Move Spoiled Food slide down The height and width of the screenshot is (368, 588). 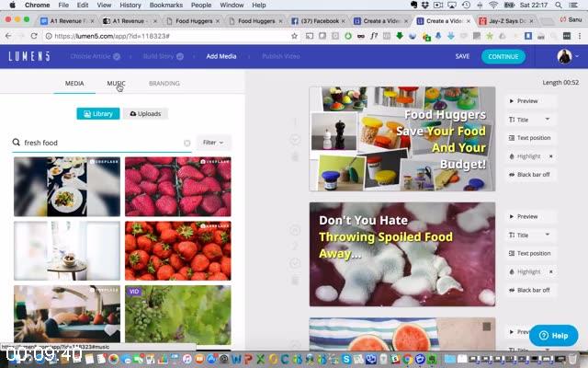coord(295,263)
